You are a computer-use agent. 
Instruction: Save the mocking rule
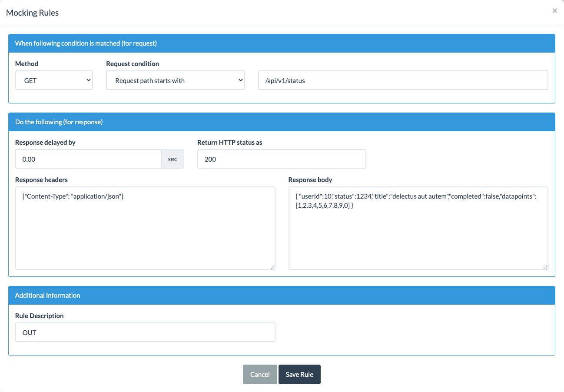coord(299,375)
